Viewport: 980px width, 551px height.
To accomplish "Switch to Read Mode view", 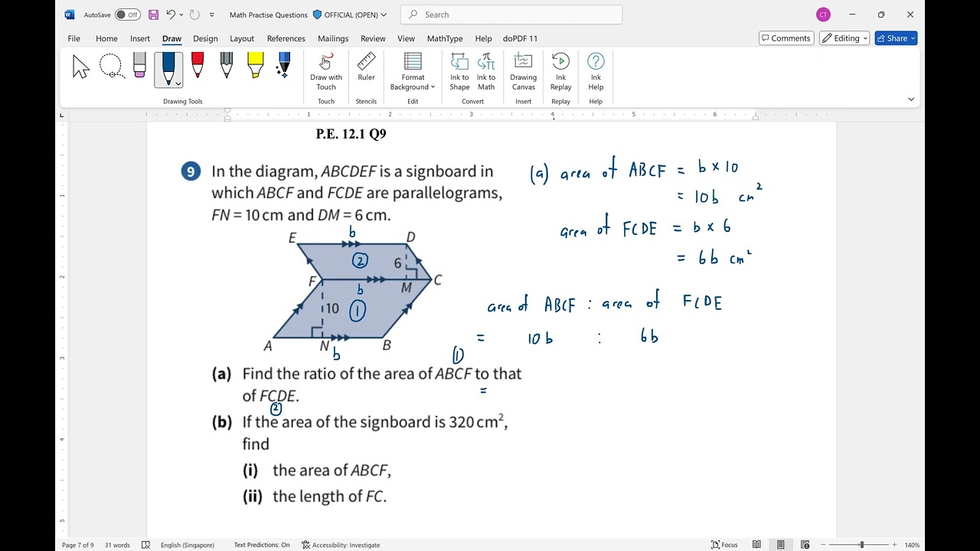I will click(756, 545).
